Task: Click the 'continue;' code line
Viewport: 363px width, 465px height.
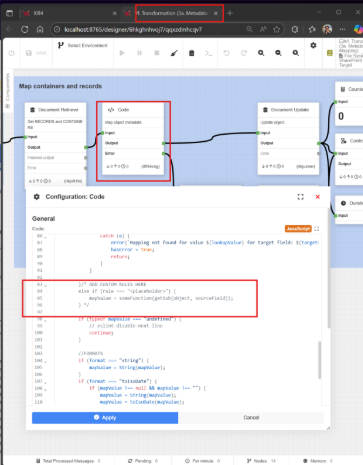Action: click(x=101, y=333)
